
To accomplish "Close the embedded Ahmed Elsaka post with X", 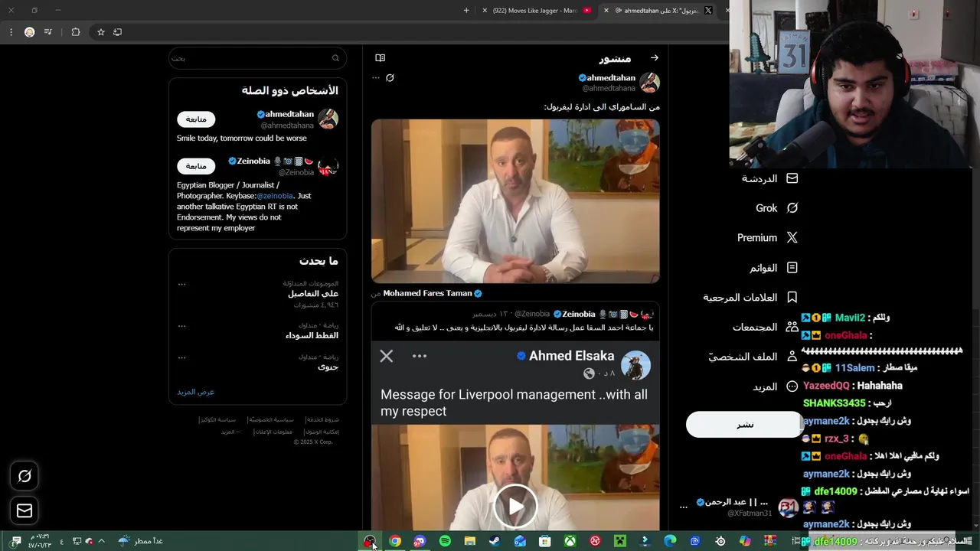I will (387, 356).
